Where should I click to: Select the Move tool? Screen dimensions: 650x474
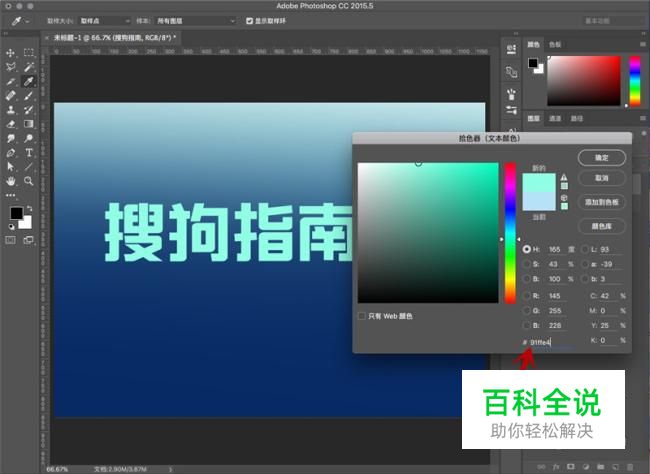tap(10, 53)
